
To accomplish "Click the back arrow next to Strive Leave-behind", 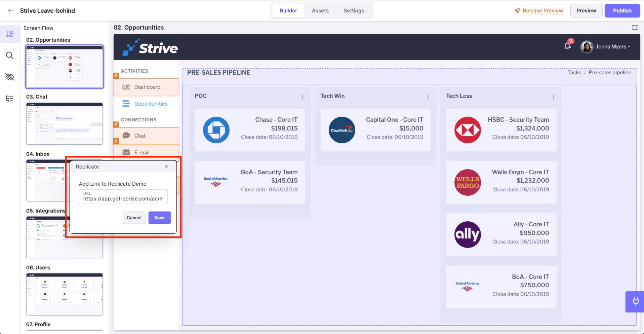I will 11,10.
